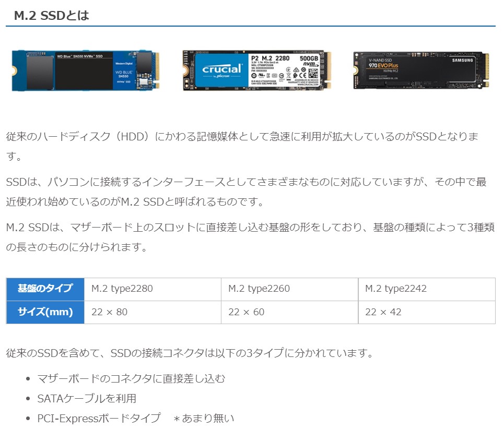Screen dimensions: 504x429
Task: Click the paragraph starting 'SSDは、パソコンに接続する'
Action: click(246, 192)
